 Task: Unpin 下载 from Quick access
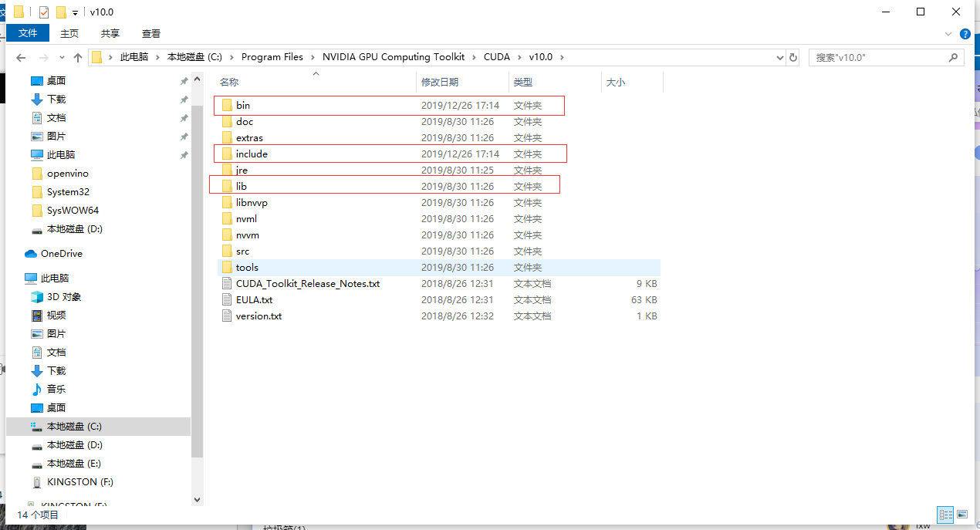point(184,99)
